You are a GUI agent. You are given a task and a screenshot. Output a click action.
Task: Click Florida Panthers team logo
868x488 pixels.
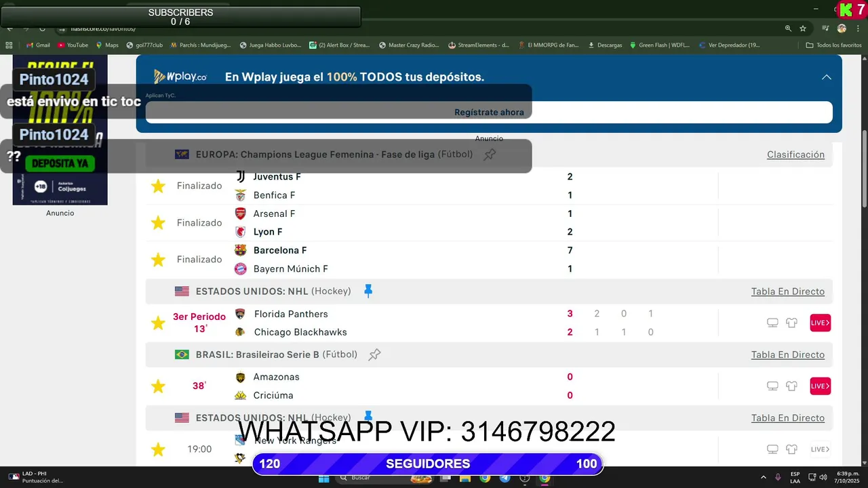[240, 314]
